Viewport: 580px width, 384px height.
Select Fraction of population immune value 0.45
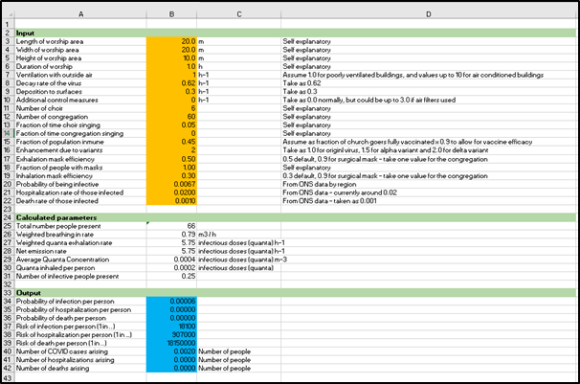point(172,142)
